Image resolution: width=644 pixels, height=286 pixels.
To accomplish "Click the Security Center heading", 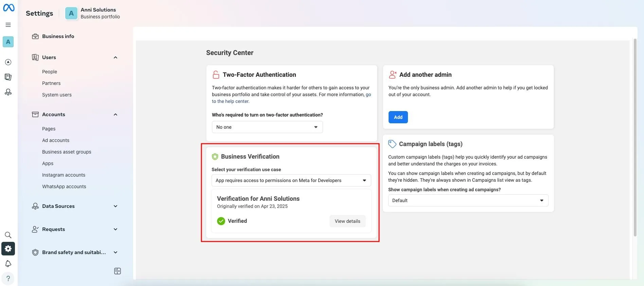I will pos(230,53).
